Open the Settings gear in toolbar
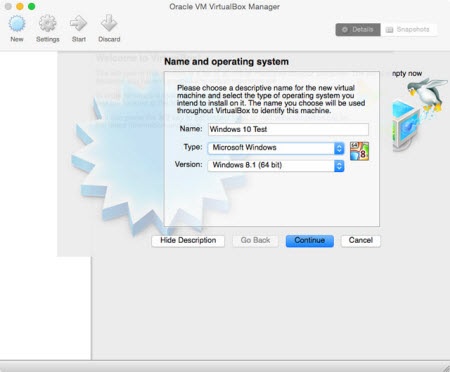 pyautogui.click(x=47, y=24)
